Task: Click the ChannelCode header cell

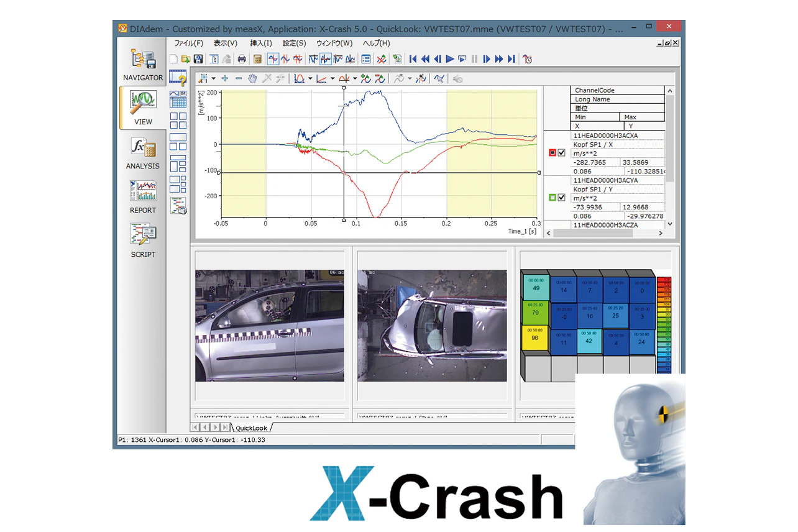Action: (x=618, y=90)
